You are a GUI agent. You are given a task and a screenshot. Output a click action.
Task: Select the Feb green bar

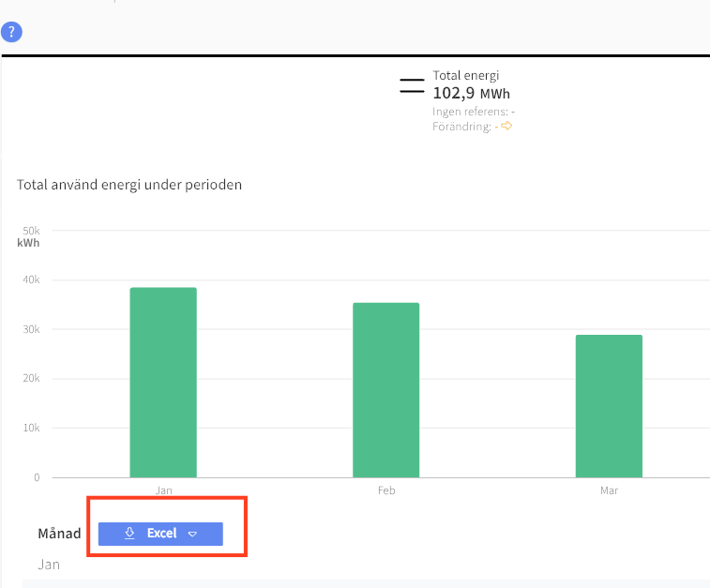[385, 390]
